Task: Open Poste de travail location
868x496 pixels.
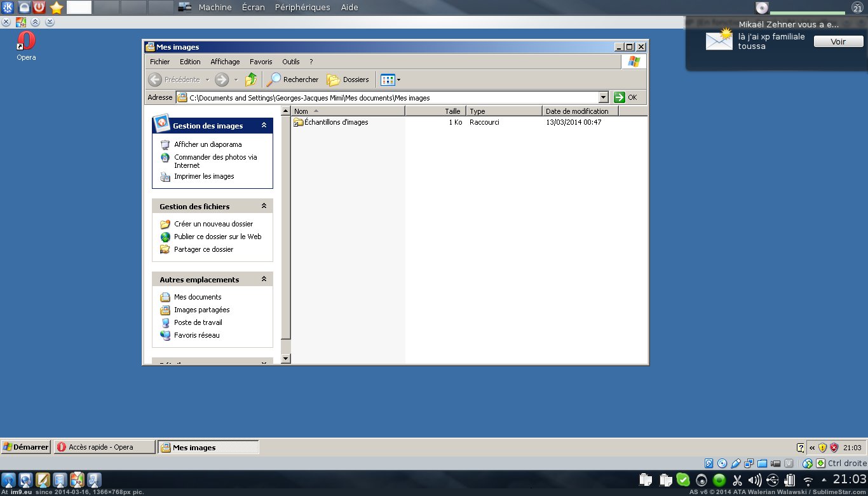Action: (198, 322)
